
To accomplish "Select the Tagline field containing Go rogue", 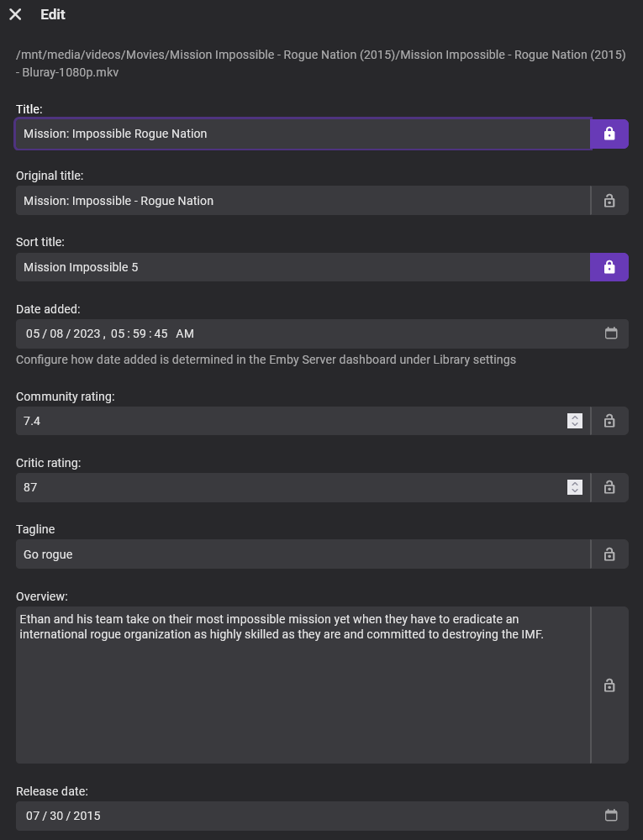I will click(x=303, y=554).
